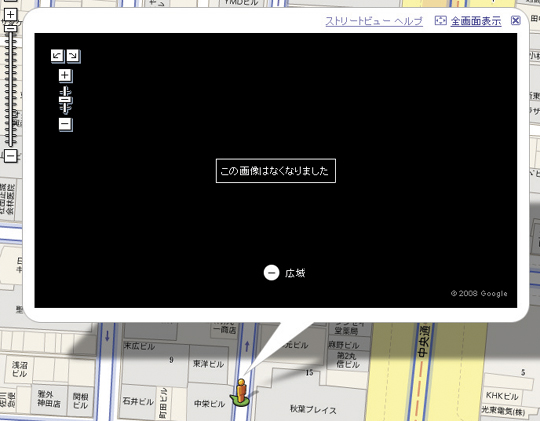Screen dimensions: 540x421
Task: Rotate Street View left with arrow icon
Action: (57, 56)
